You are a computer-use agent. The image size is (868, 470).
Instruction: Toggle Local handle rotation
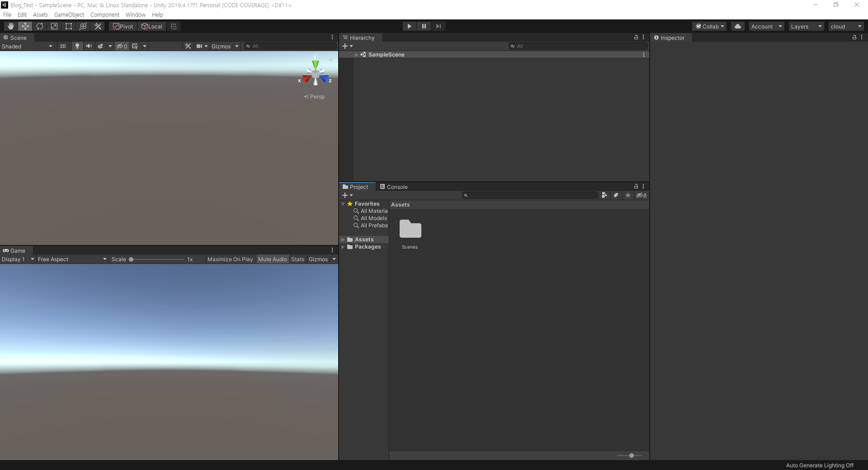tap(152, 26)
